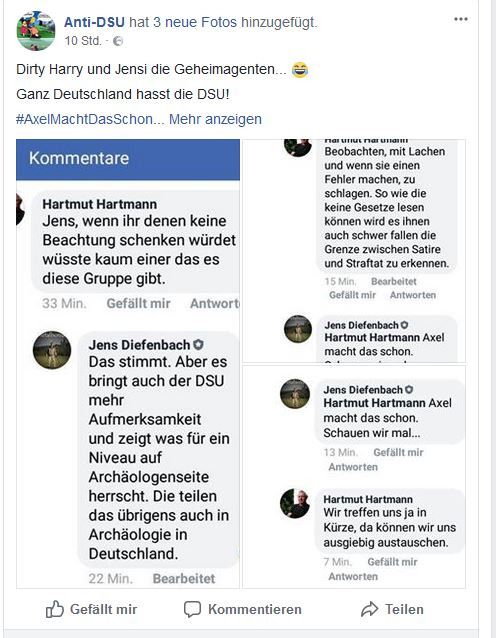
Task: Open the bottom right screenshot photo
Action: (354, 476)
